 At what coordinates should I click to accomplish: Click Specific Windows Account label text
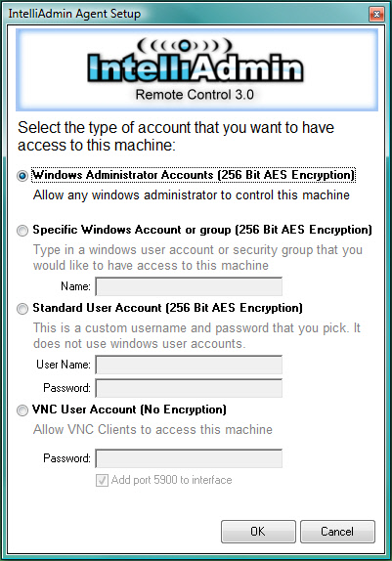pyautogui.click(x=202, y=230)
